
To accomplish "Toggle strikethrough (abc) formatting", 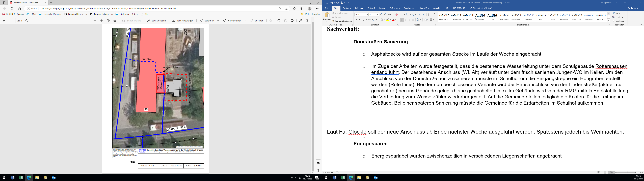I will (369, 20).
